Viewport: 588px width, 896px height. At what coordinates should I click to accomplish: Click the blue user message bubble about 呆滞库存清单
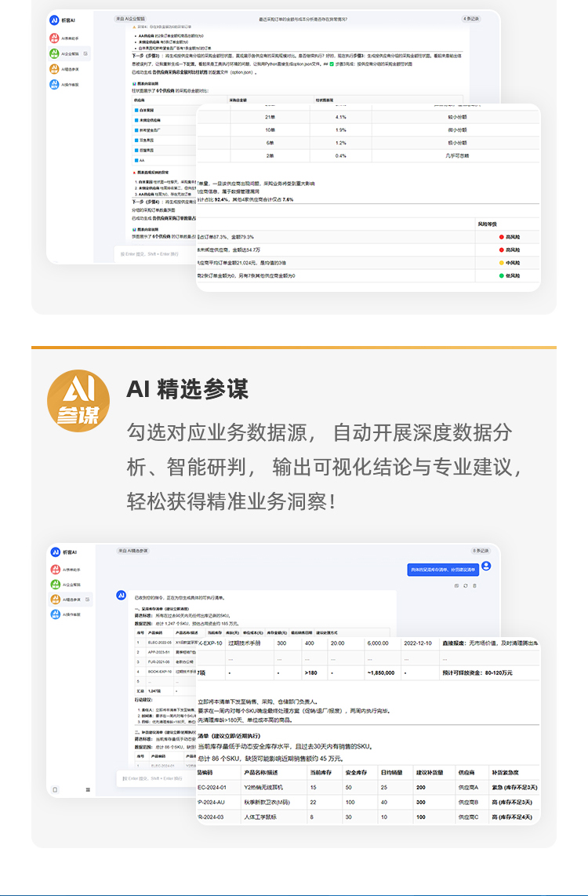tap(443, 570)
